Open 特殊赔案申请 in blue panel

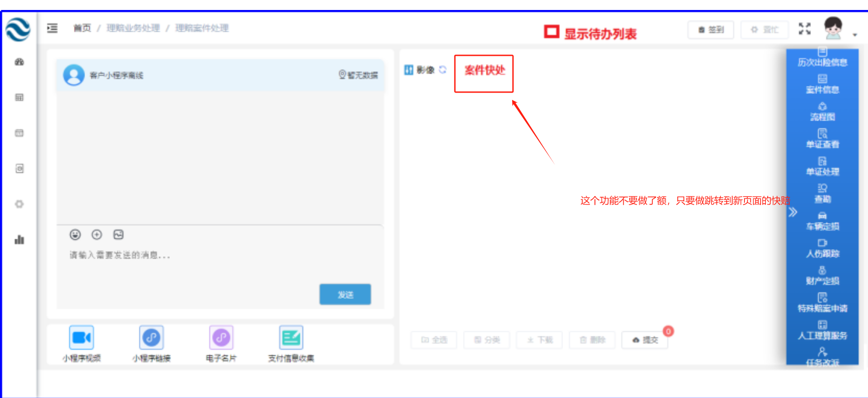[x=822, y=303]
